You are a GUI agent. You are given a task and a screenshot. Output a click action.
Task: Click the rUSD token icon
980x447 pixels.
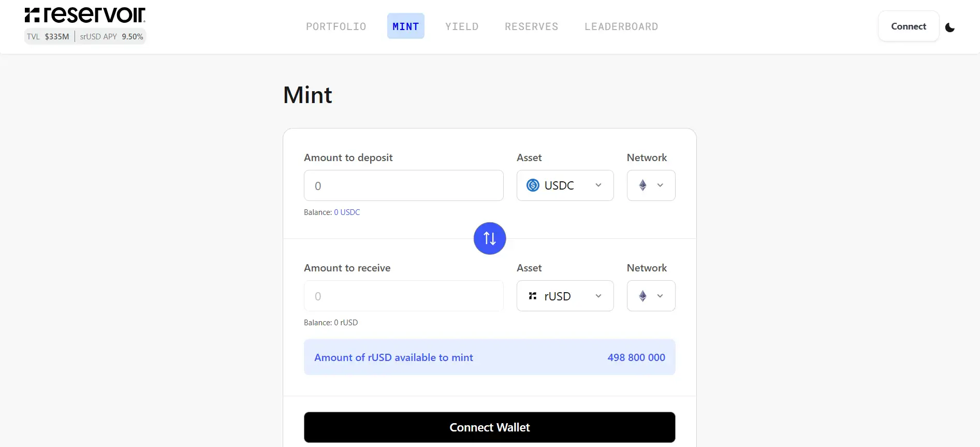(x=533, y=296)
